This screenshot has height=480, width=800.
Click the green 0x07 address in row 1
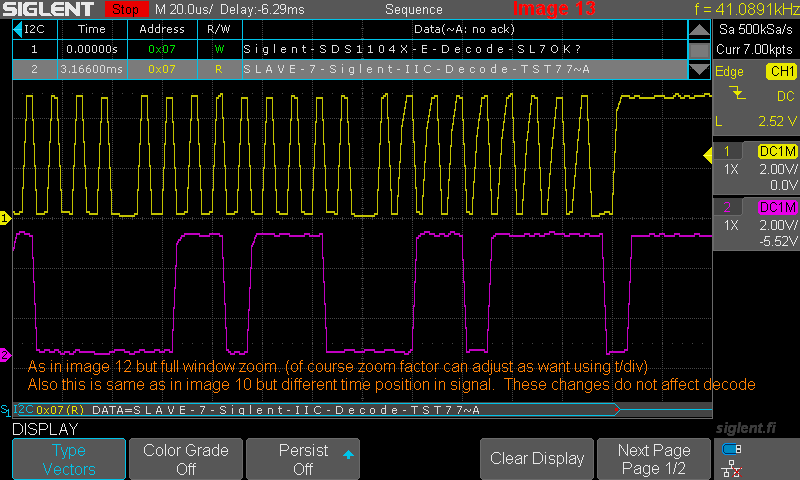pyautogui.click(x=162, y=49)
